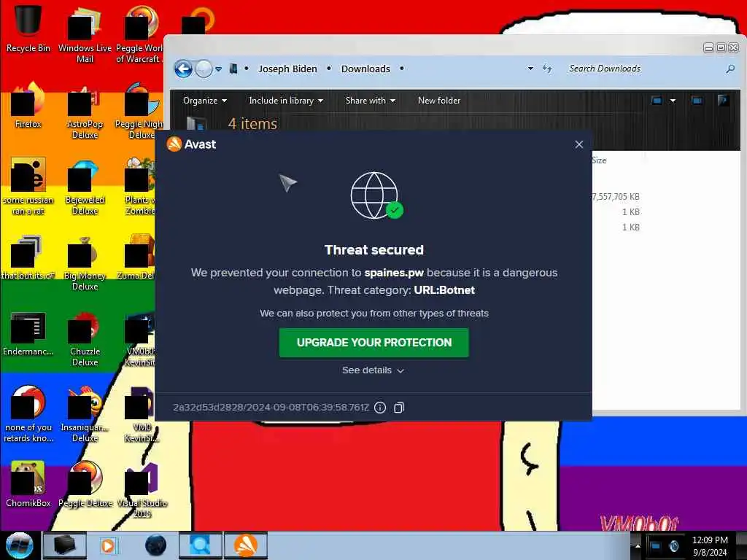Viewport: 747px width, 560px height.
Task: Expand the See details section
Action: point(373,370)
